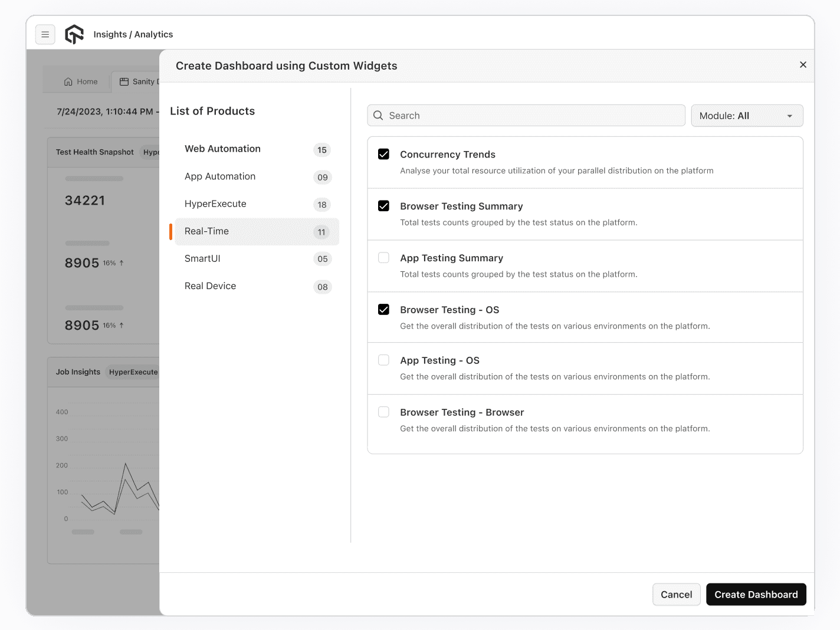Screen dimensions: 840x630
Task: Enable the Browser Testing - Browser widget
Action: [x=383, y=412]
